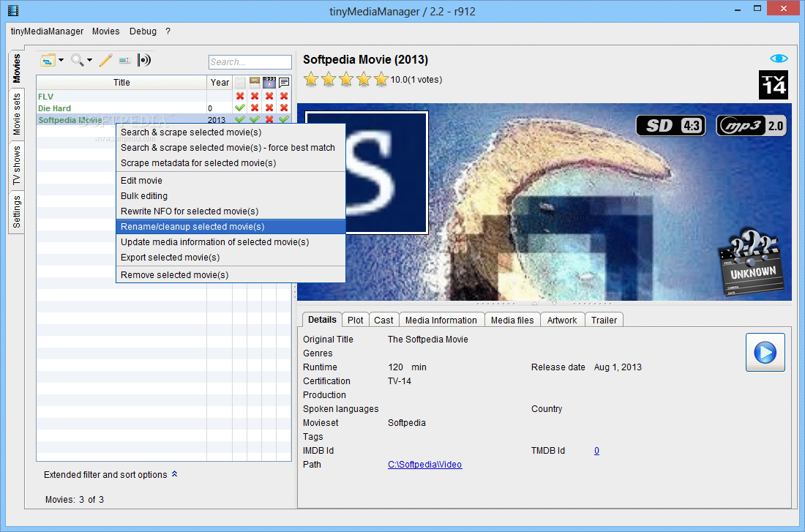The height and width of the screenshot is (532, 805).
Task: Choose Scrape metadata for selected movie(s)
Action: 231,162
